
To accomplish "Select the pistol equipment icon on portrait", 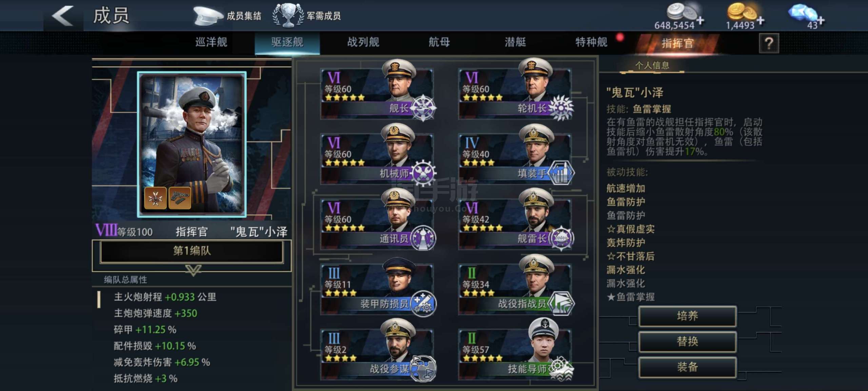I will [180, 198].
